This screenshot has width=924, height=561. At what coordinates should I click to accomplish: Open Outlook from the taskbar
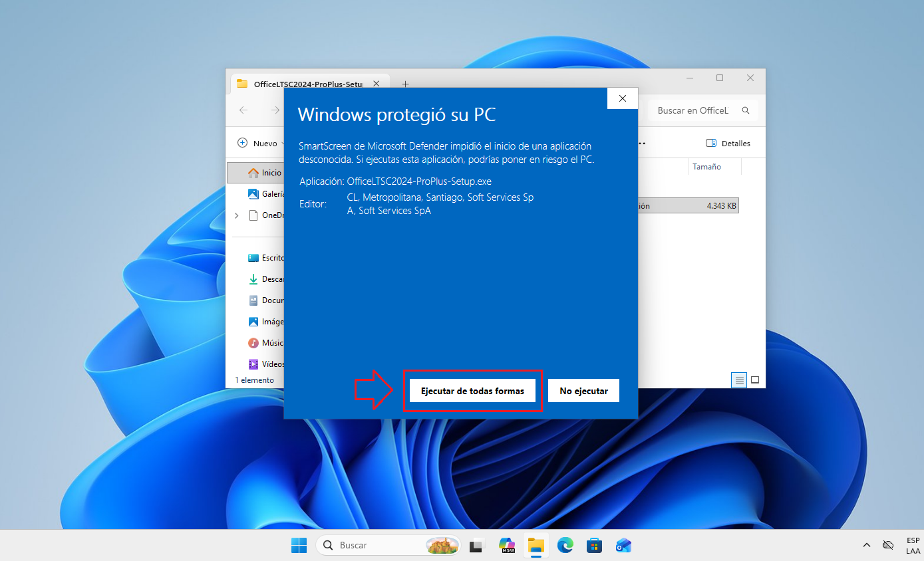624,545
